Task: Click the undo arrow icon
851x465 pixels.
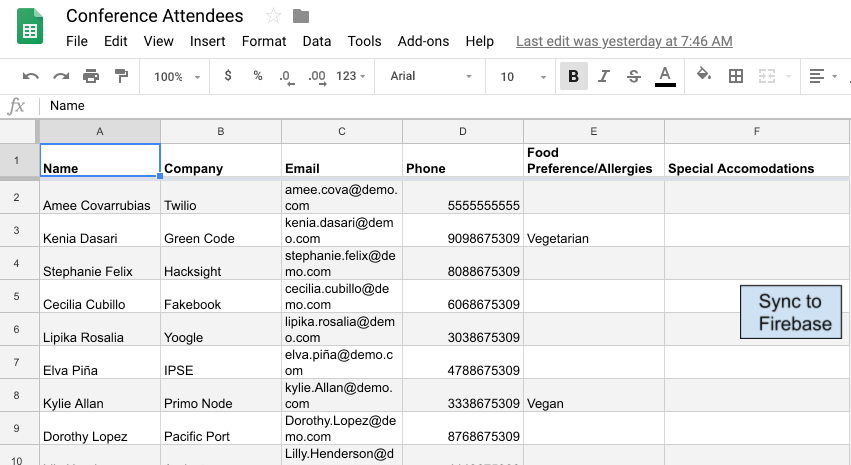Action: pyautogui.click(x=31, y=76)
